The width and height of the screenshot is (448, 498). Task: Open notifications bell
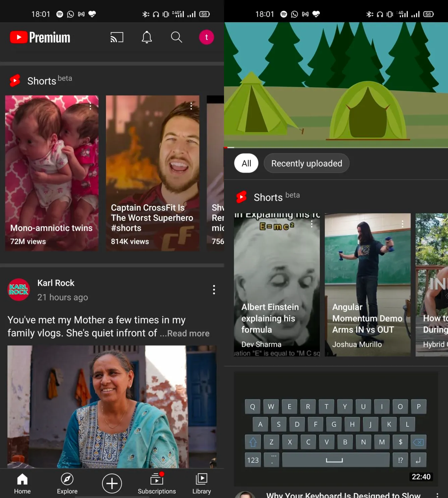(x=147, y=37)
